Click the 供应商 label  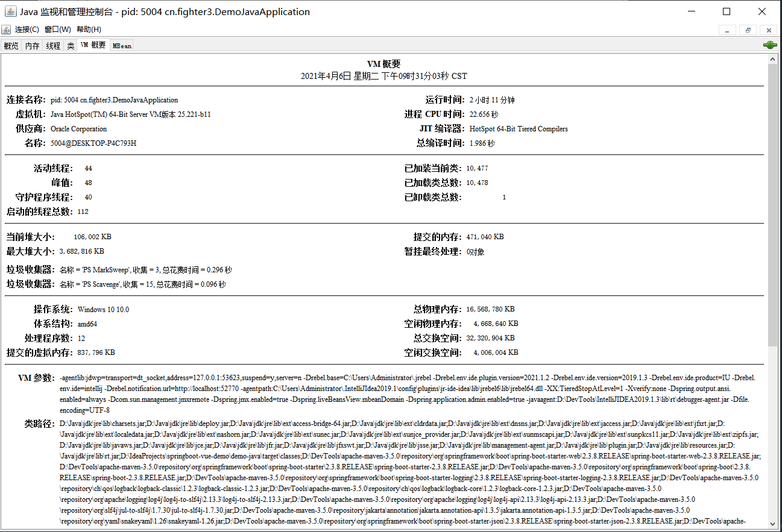31,129
